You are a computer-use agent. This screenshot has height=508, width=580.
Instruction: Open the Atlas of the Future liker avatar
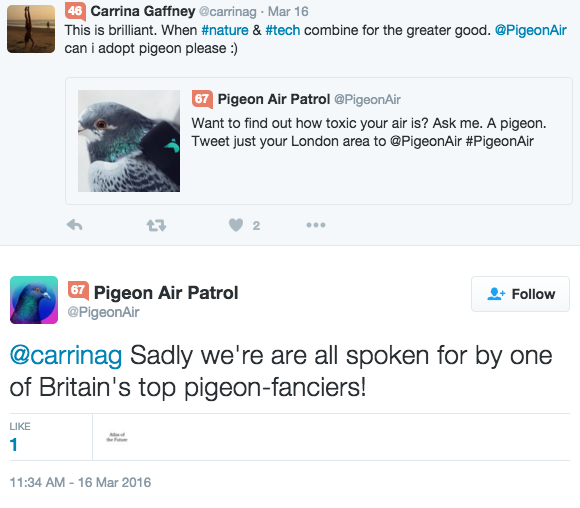pyautogui.click(x=117, y=437)
